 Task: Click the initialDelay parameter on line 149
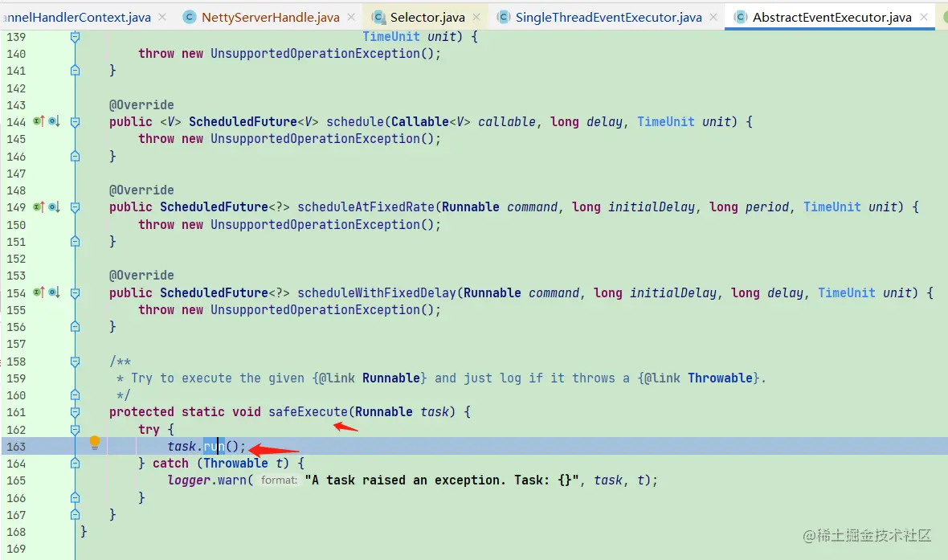click(x=651, y=206)
